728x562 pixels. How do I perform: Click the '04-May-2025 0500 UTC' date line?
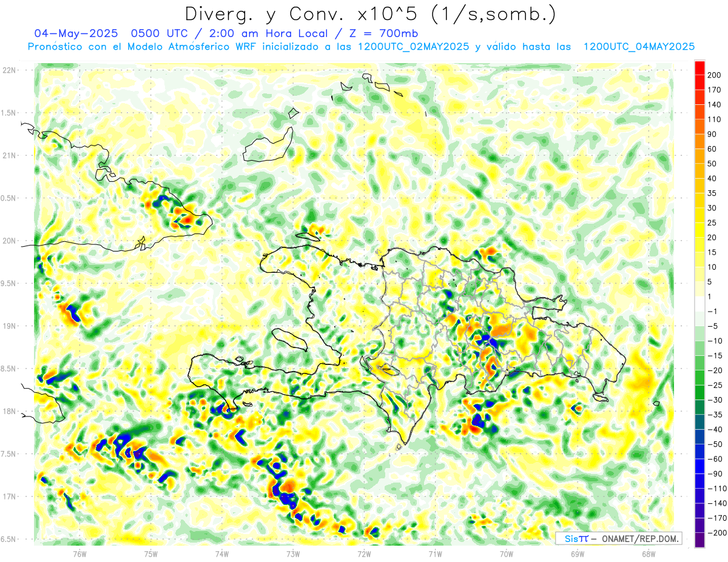pos(226,33)
